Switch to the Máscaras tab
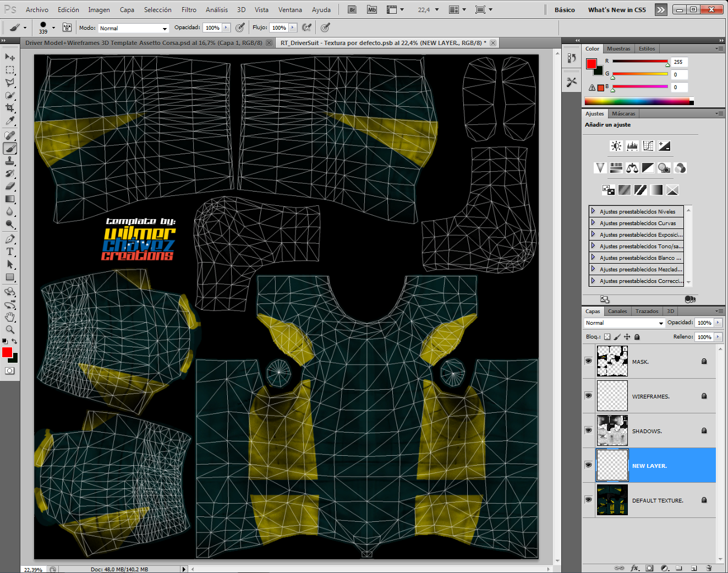Image resolution: width=728 pixels, height=573 pixels. coord(623,114)
